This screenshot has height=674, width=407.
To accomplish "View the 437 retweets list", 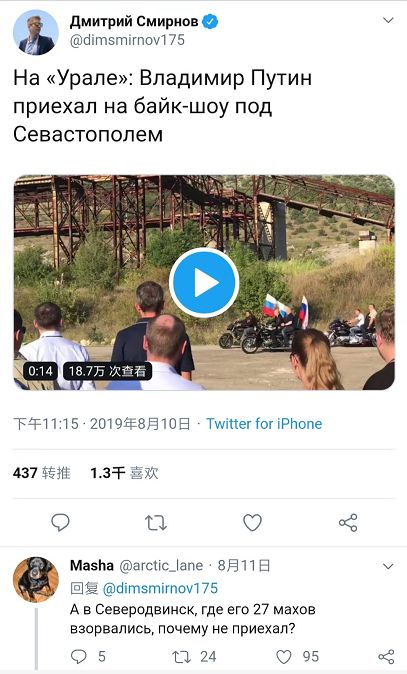I will [42, 473].
